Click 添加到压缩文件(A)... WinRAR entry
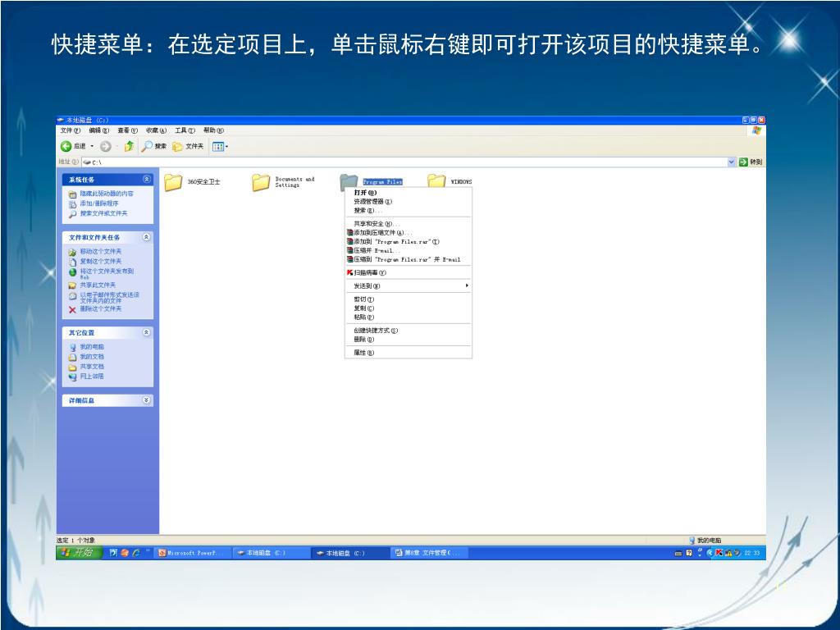This screenshot has width=840, height=630. pyautogui.click(x=409, y=233)
